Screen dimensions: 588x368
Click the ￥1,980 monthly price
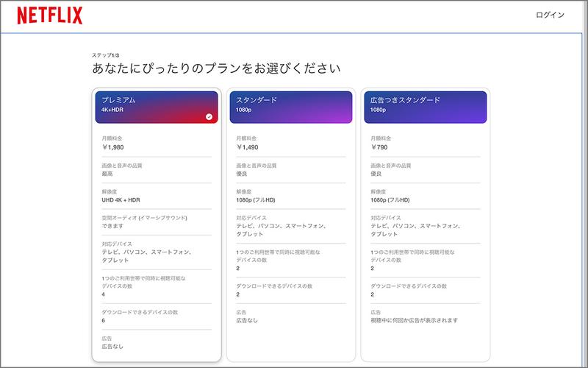click(112, 147)
